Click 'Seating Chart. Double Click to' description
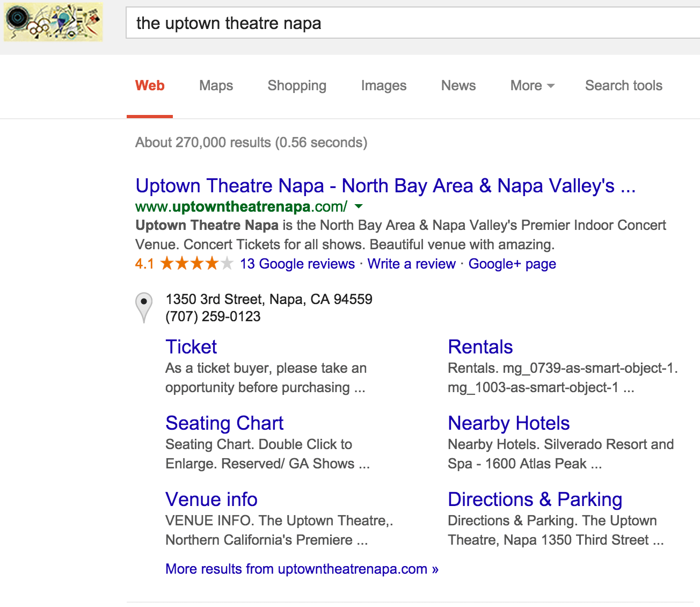This screenshot has height=607, width=700. click(267, 454)
